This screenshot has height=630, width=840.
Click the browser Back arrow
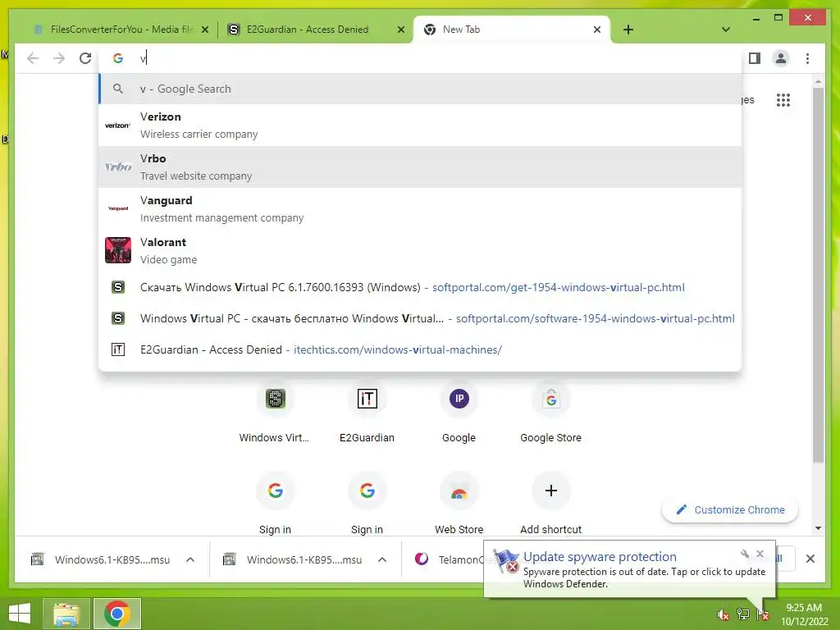click(33, 58)
